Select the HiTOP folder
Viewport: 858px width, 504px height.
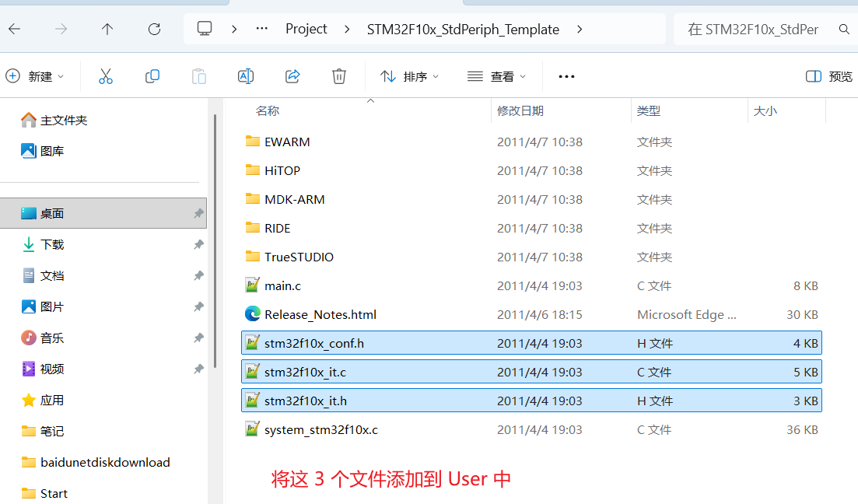531,171
